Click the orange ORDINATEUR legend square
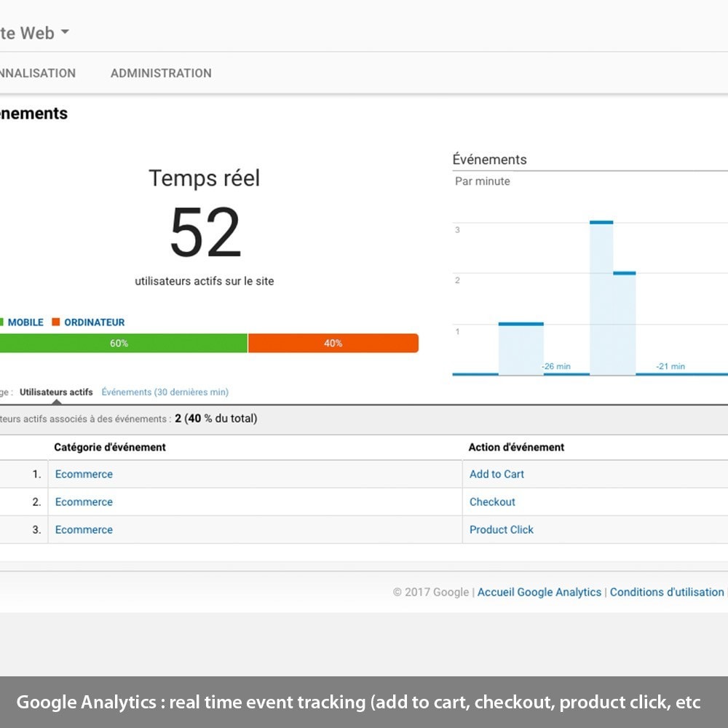Screen dimensions: 728x728 (56, 322)
